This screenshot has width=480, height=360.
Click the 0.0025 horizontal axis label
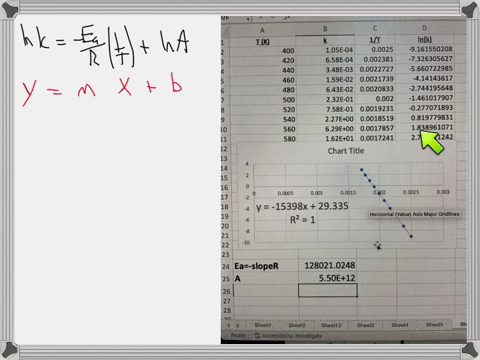tap(411, 192)
